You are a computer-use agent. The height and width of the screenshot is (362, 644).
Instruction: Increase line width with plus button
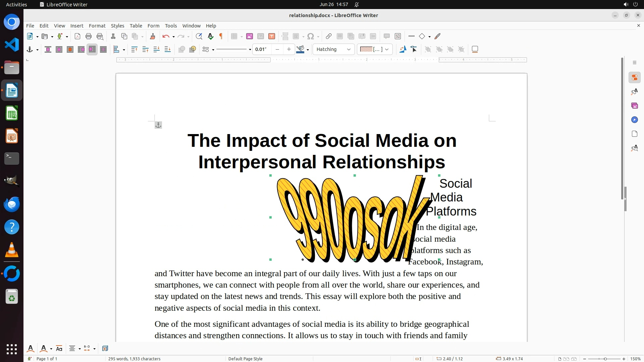click(x=289, y=49)
